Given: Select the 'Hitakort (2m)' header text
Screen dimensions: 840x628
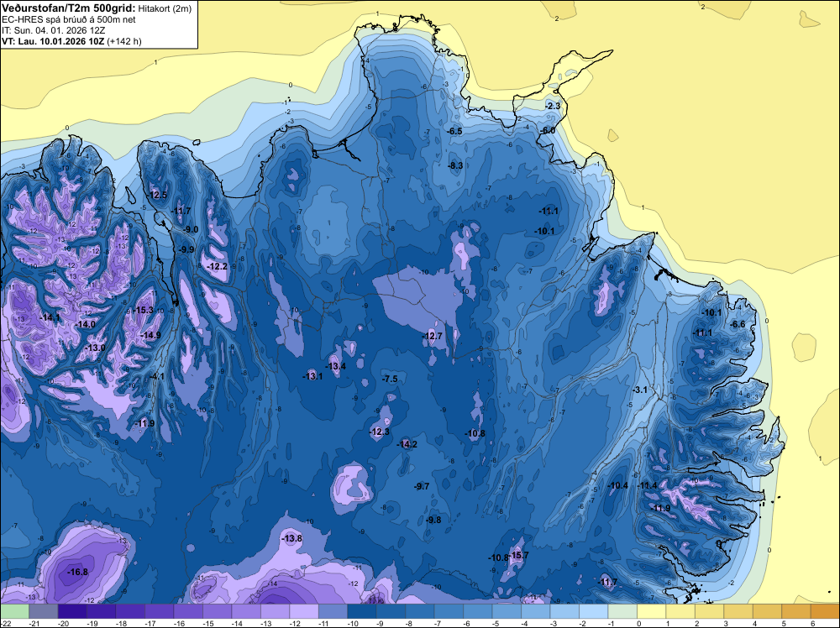Looking at the screenshot, I should click(165, 8).
